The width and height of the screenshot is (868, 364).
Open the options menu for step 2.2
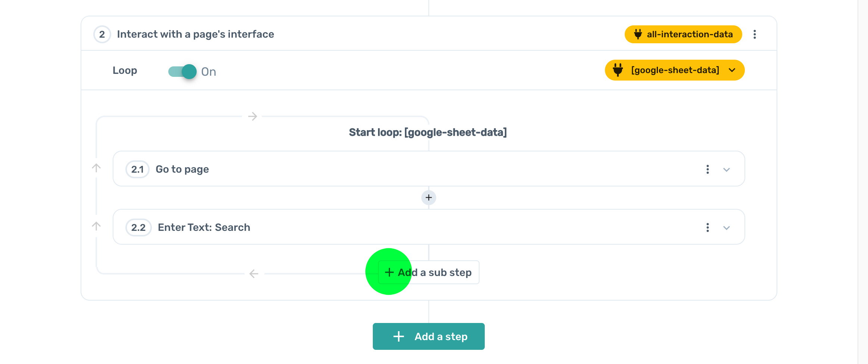(x=707, y=228)
